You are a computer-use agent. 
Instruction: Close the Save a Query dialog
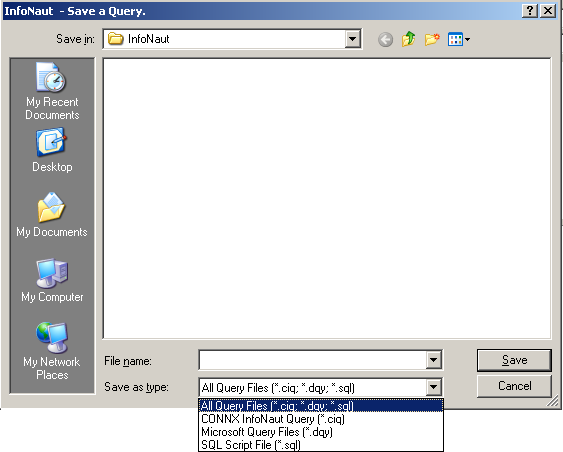point(548,11)
